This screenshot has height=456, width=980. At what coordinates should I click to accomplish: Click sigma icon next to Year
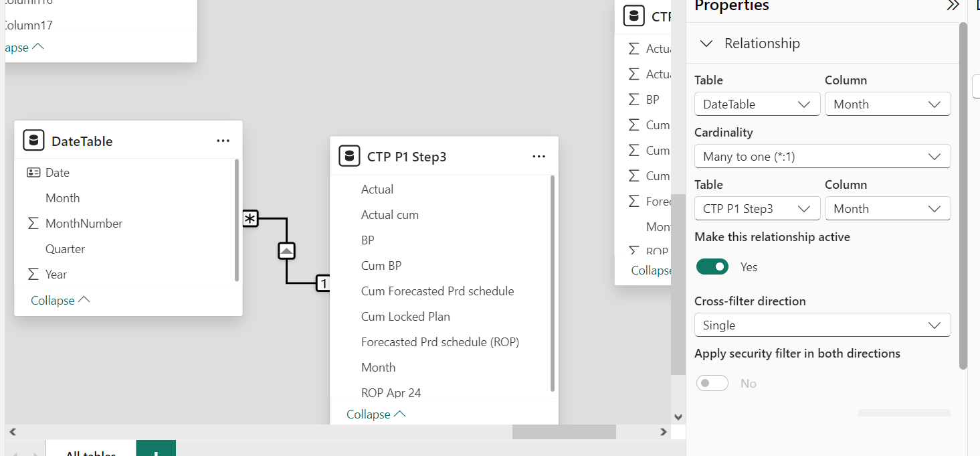coord(33,275)
